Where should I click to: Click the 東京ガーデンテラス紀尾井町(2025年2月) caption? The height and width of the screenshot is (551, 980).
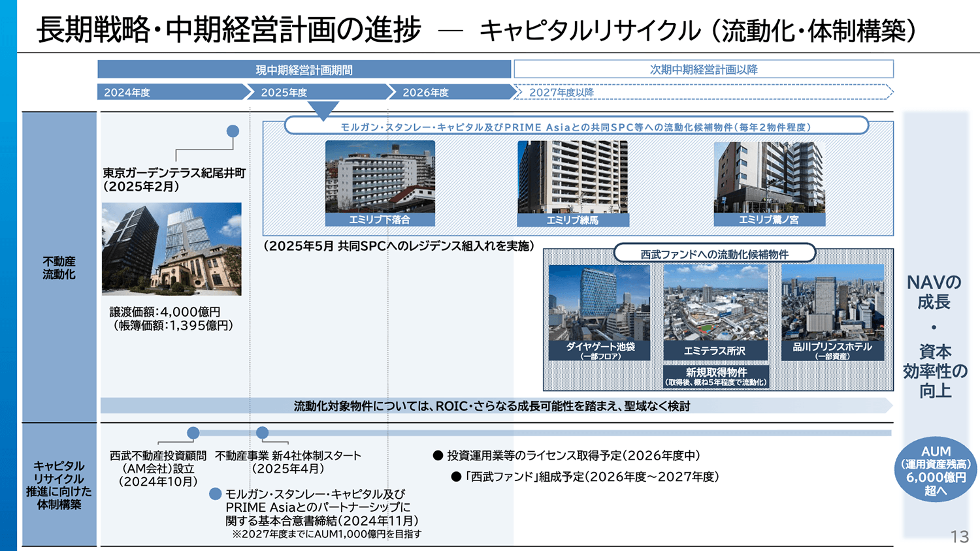[174, 180]
